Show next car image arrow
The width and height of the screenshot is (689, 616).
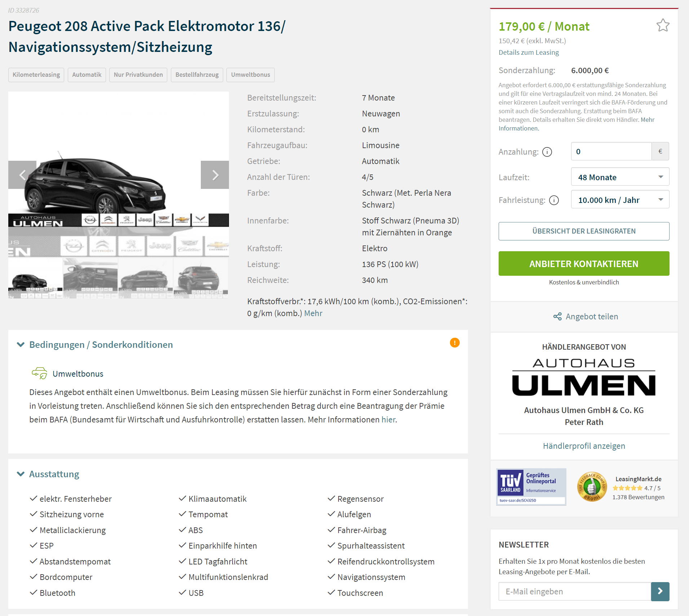(215, 175)
